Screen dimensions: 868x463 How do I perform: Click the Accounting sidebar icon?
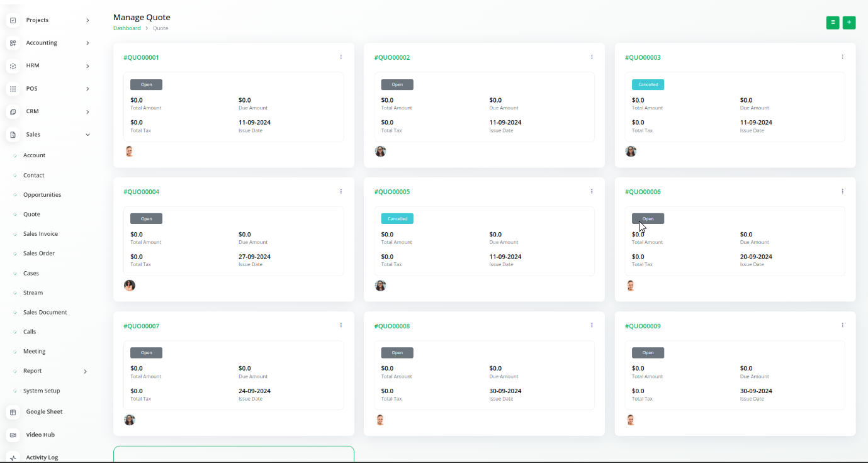(x=13, y=43)
